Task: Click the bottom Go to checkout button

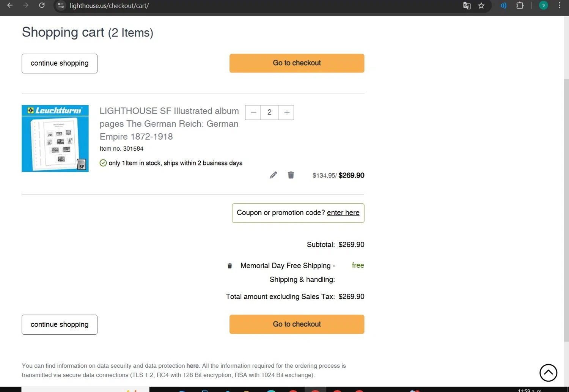Action: click(297, 324)
